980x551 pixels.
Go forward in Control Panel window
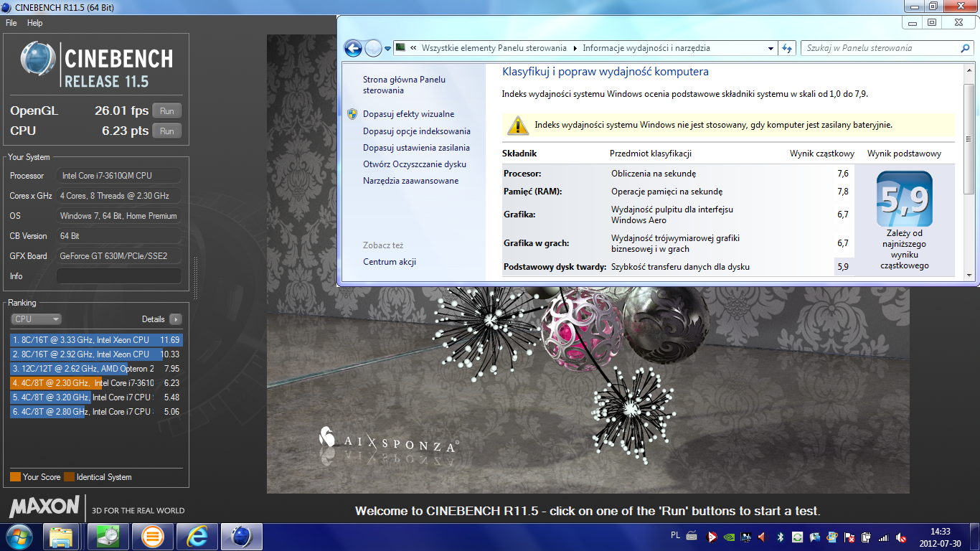(x=374, y=48)
